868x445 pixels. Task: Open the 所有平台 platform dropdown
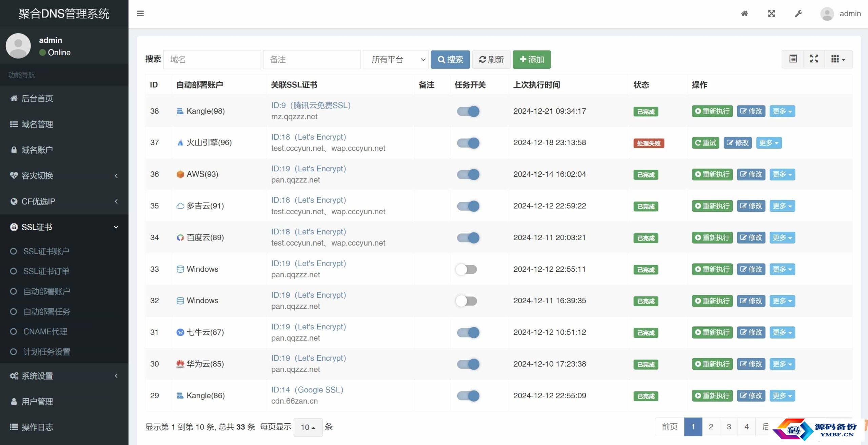tap(396, 60)
